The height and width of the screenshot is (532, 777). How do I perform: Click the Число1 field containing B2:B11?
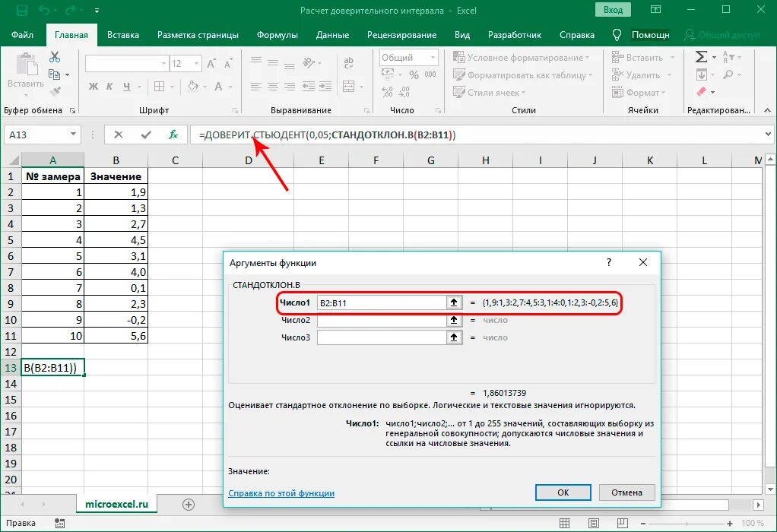382,302
